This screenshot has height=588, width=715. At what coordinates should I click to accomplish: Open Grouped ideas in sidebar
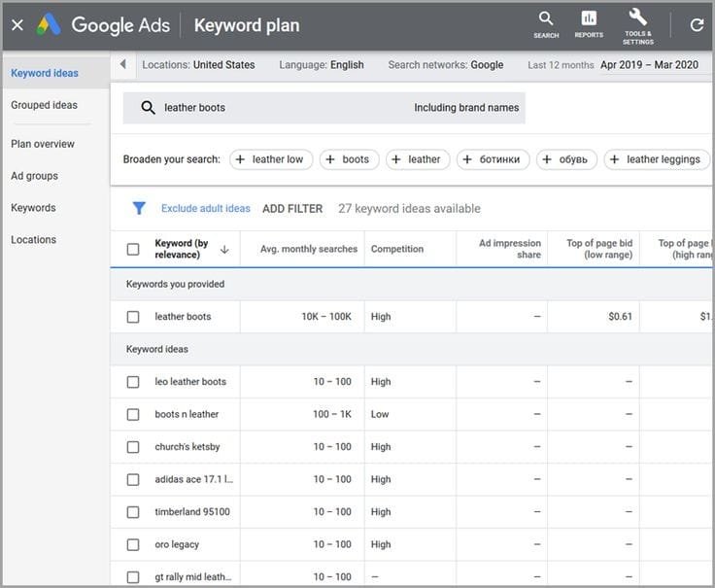[x=45, y=105]
